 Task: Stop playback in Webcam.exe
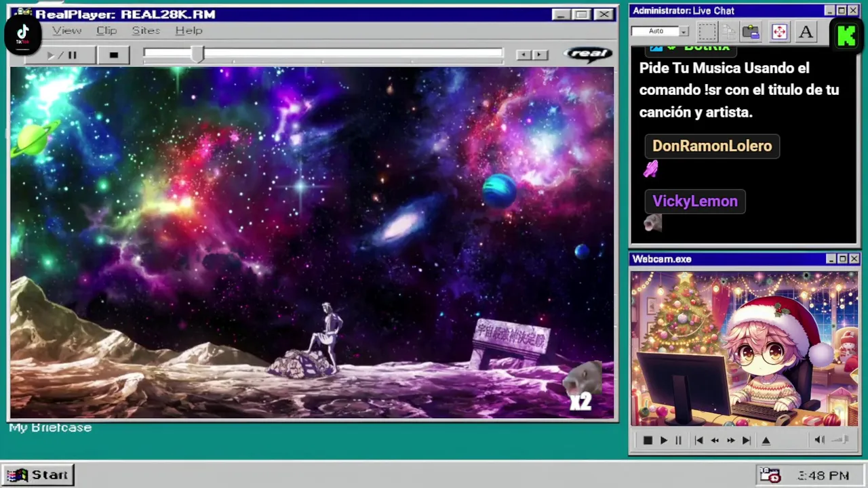(x=648, y=441)
